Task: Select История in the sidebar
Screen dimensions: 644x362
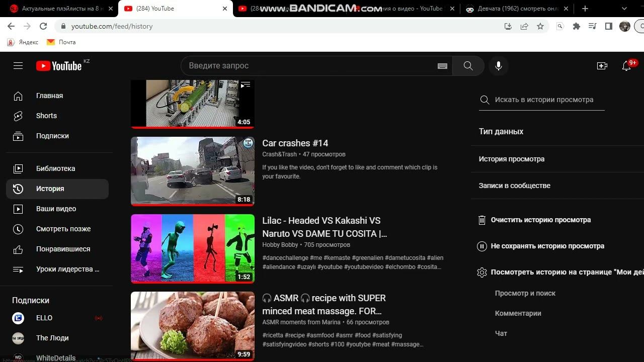Action: [x=57, y=189]
